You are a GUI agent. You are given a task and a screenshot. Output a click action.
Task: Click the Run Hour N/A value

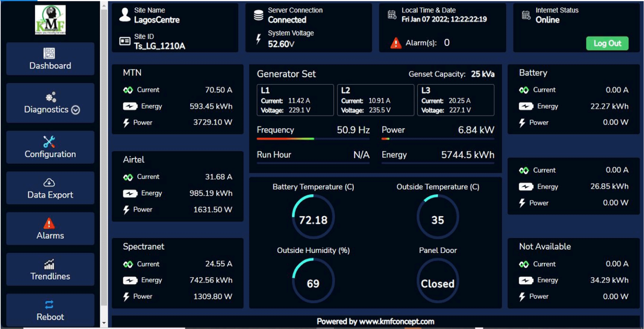point(362,155)
